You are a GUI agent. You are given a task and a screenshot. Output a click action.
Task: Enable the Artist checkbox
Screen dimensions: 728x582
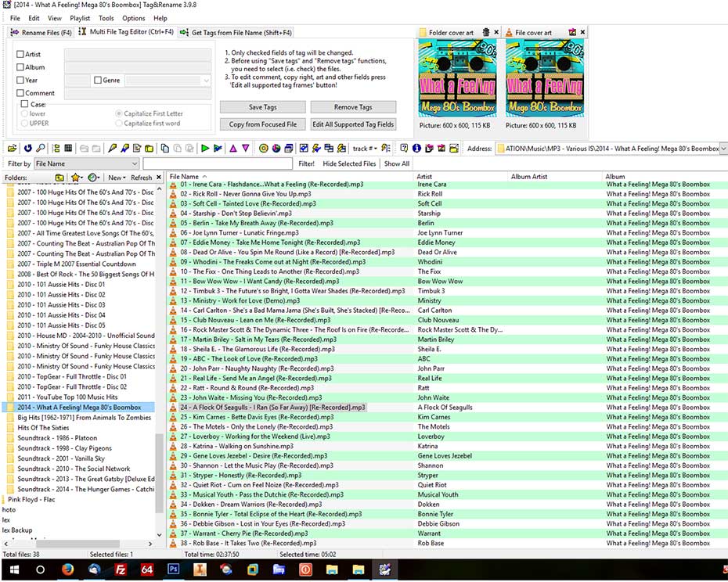coord(20,54)
